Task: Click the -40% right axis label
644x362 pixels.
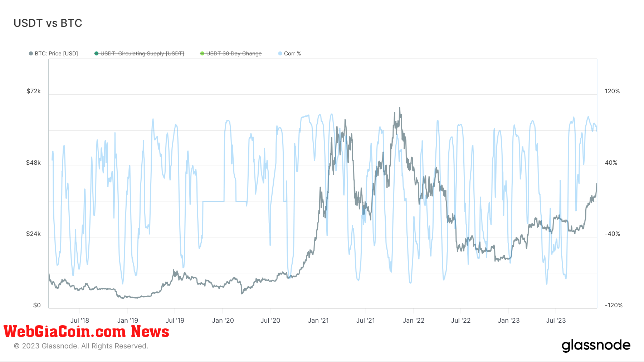Action: click(x=612, y=234)
